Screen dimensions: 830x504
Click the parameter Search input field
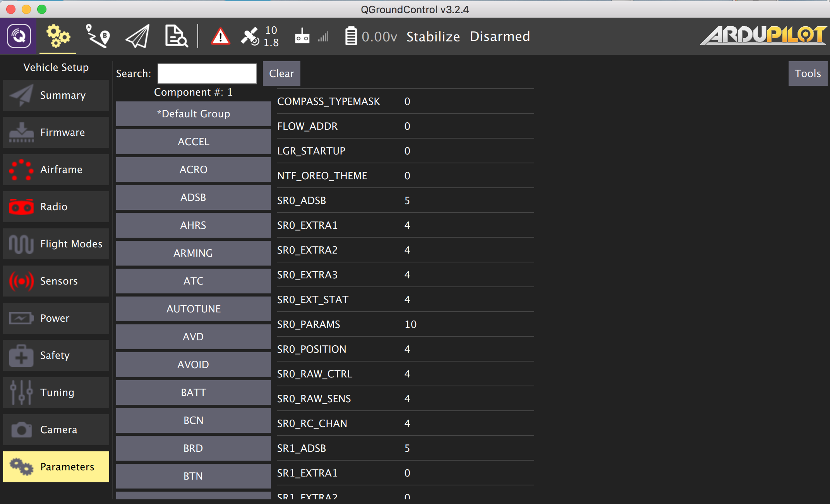[207, 74]
